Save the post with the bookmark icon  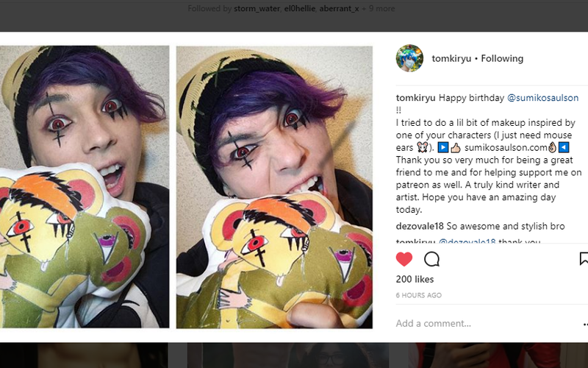(584, 259)
